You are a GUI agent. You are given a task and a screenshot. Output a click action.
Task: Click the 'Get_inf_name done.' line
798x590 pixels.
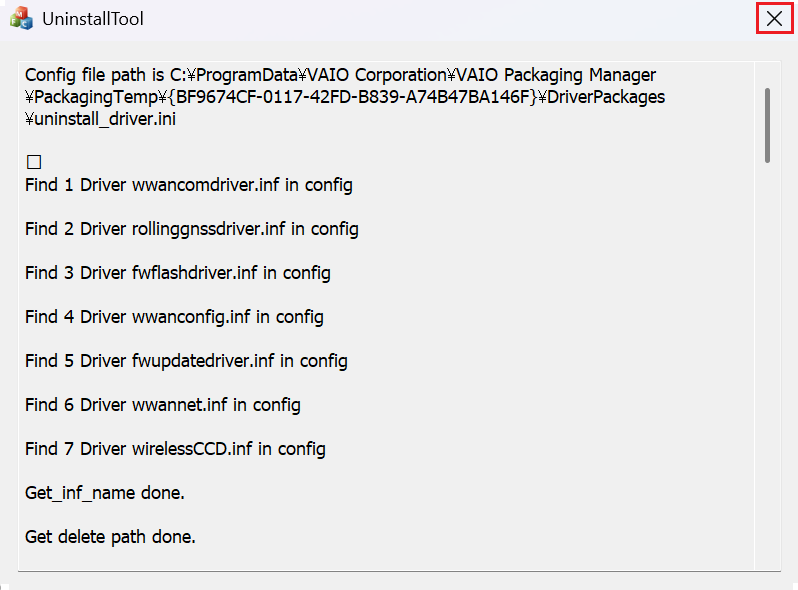click(104, 493)
